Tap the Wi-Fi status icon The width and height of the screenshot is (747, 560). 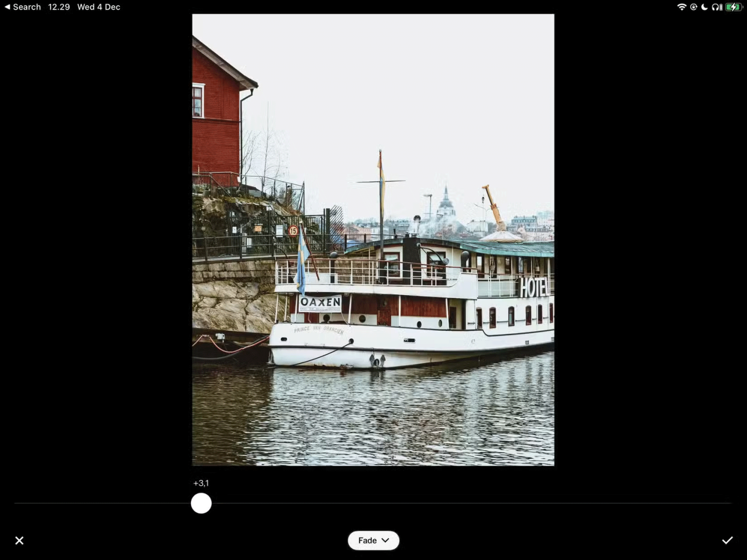(x=681, y=7)
